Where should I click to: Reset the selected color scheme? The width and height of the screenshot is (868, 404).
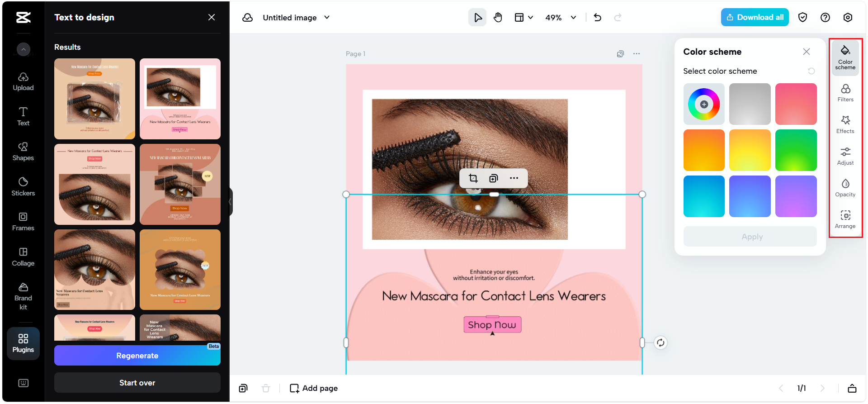pos(811,71)
